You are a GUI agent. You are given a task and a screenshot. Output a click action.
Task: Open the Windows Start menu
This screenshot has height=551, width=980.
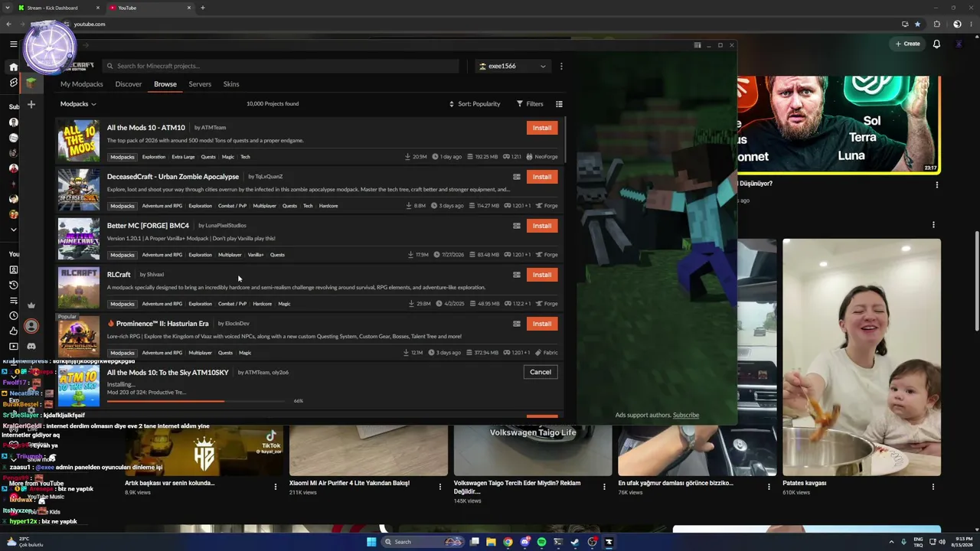tap(371, 542)
